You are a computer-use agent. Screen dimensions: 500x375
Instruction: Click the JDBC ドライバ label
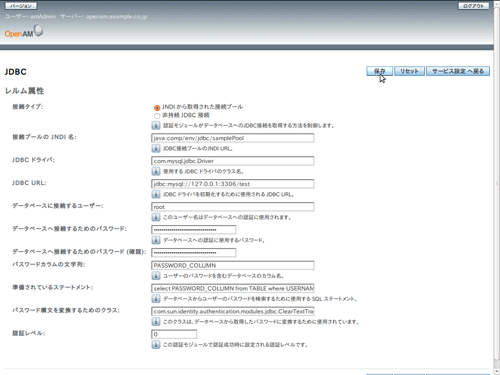(x=33, y=160)
